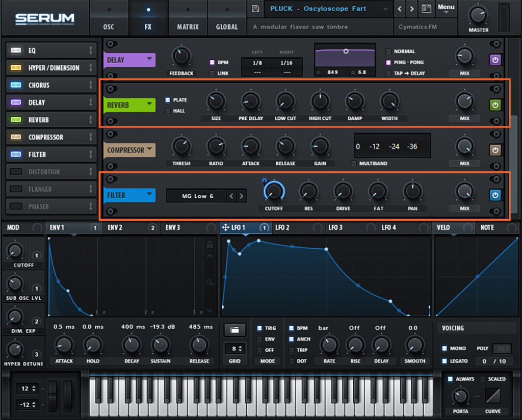Click the ENV 1 Attack knob
The height and width of the screenshot is (420, 522).
point(64,345)
